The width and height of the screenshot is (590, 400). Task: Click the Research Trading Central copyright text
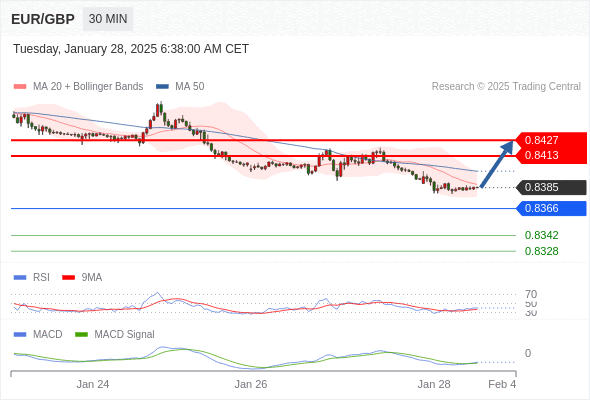pyautogui.click(x=506, y=87)
